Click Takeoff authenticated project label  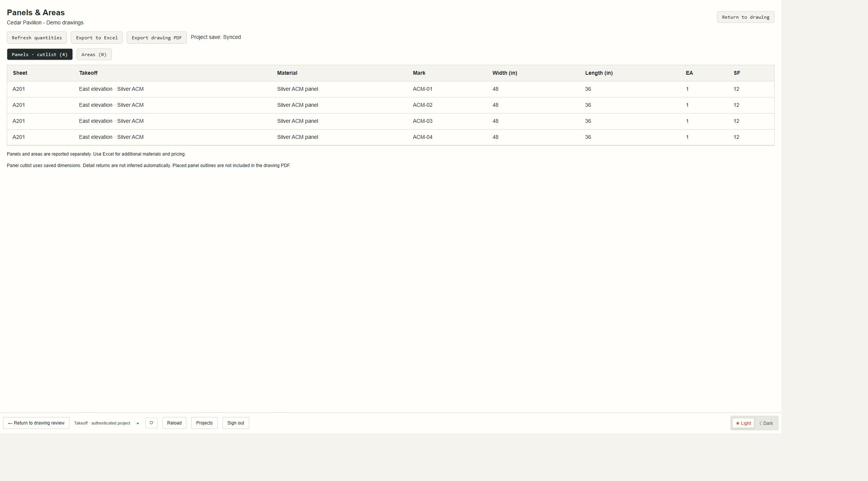[x=102, y=423]
